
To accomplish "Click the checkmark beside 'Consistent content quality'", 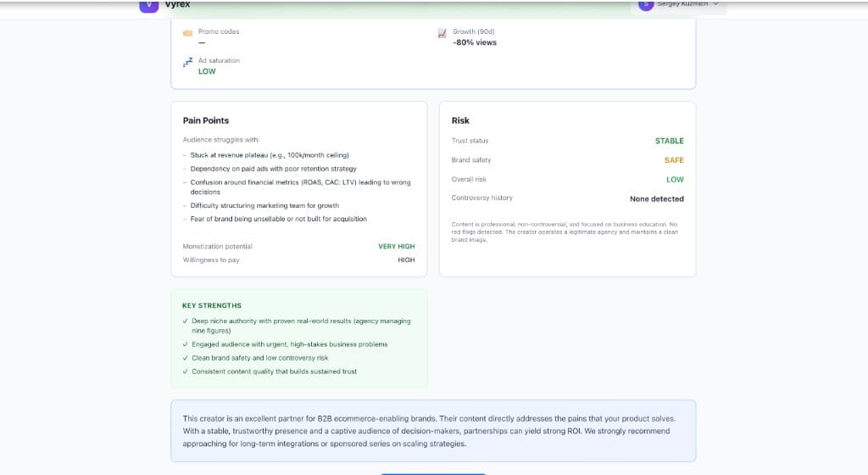I will coord(186,372).
